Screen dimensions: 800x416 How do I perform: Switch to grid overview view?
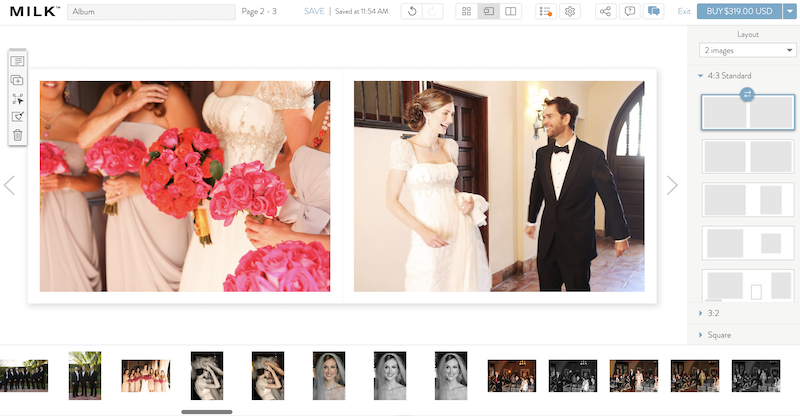pyautogui.click(x=467, y=11)
